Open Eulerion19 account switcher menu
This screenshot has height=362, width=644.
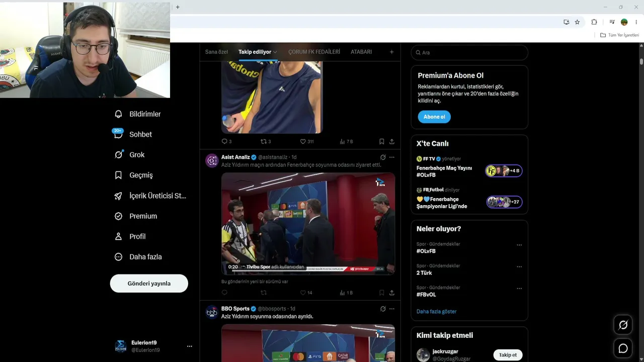point(190,346)
